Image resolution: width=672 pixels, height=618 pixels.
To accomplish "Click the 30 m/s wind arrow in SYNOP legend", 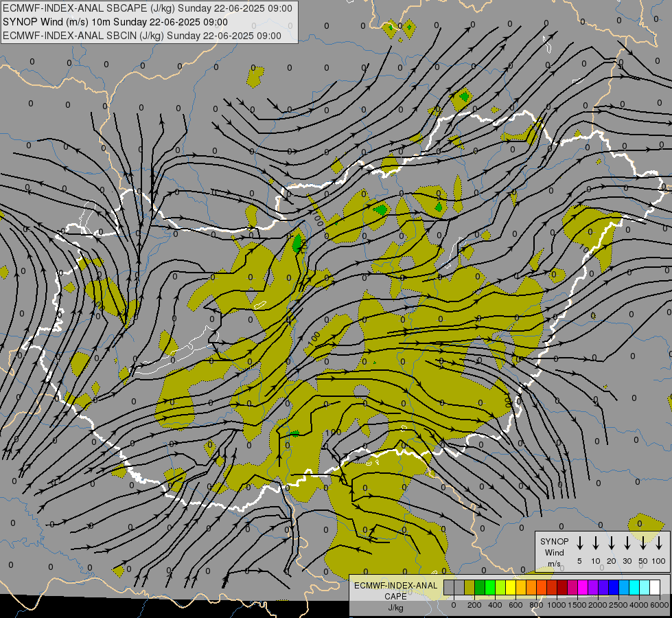I will point(627,542).
